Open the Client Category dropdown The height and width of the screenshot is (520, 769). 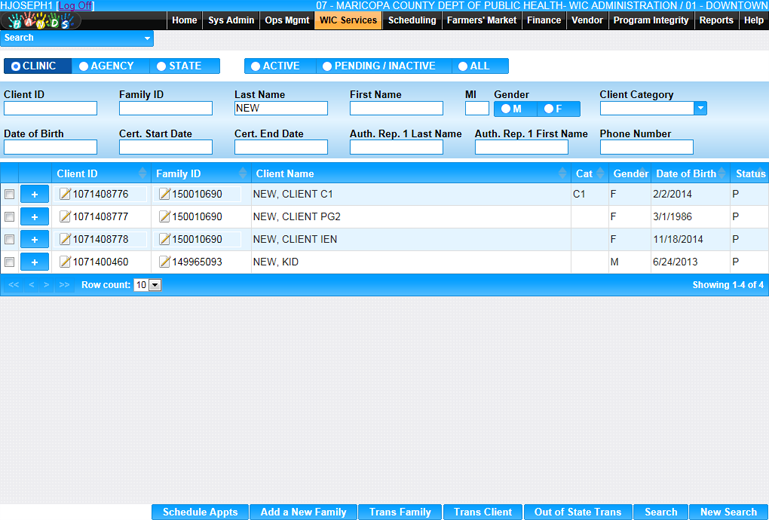click(700, 108)
